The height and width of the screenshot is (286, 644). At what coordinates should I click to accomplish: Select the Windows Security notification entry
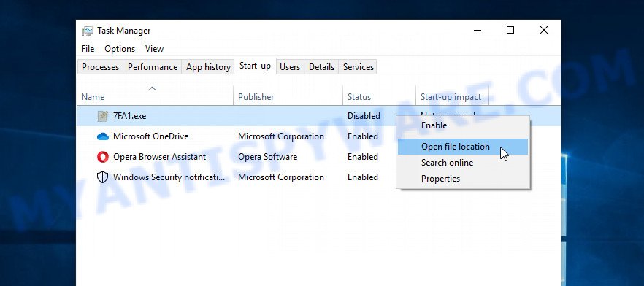[169, 177]
